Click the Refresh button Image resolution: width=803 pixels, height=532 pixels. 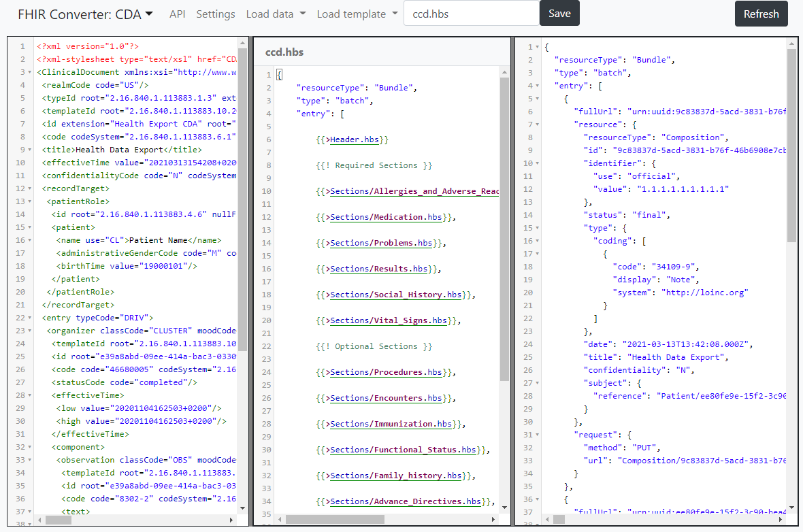tap(761, 14)
